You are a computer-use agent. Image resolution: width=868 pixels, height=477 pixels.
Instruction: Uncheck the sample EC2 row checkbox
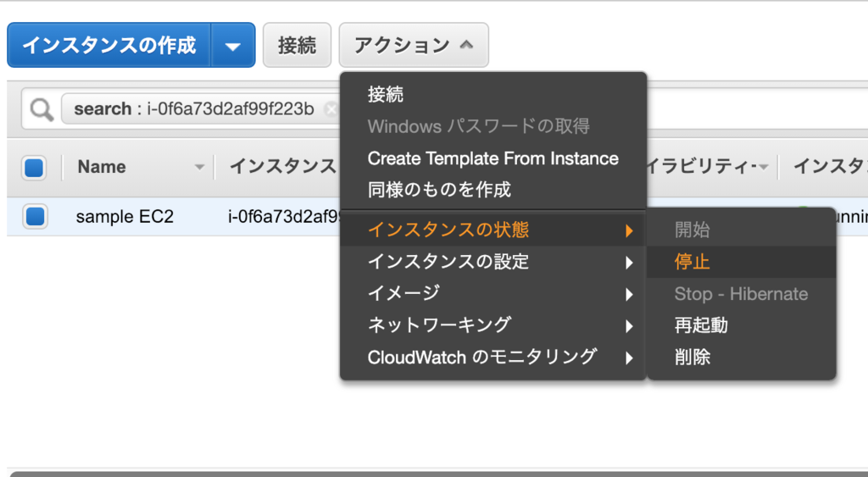point(35,216)
